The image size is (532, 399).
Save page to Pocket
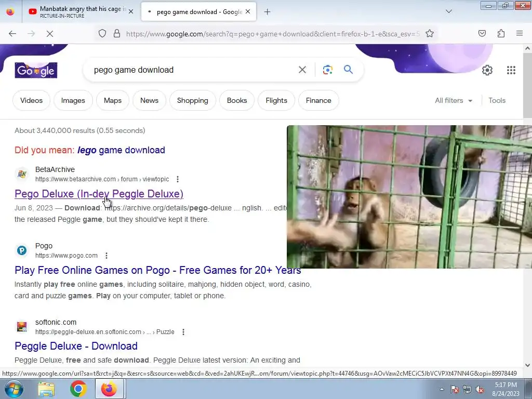[482, 33]
